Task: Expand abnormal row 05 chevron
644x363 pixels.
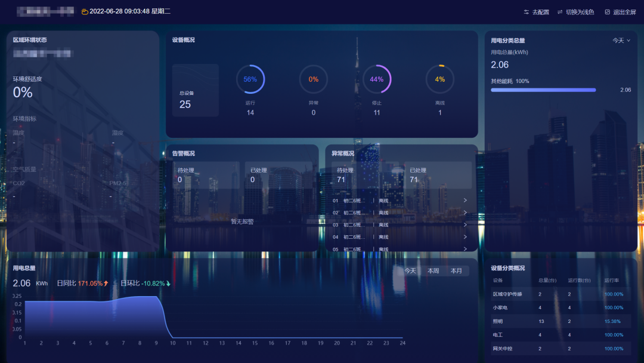Action: (x=465, y=249)
